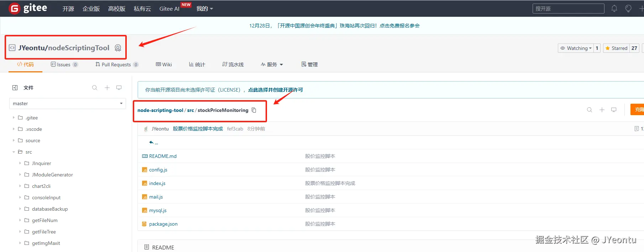644x252 pixels.
Task: Click the search icon next to the clone button
Action: pos(590,110)
